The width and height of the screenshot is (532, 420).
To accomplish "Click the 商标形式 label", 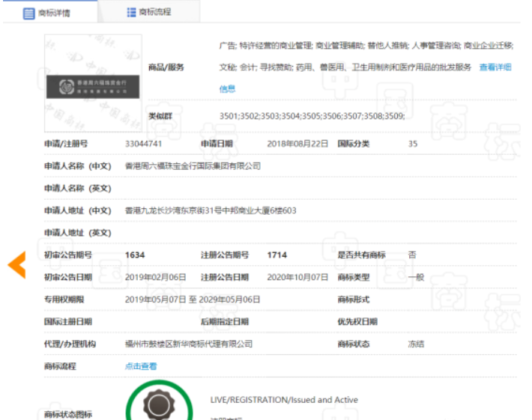I will (353, 299).
